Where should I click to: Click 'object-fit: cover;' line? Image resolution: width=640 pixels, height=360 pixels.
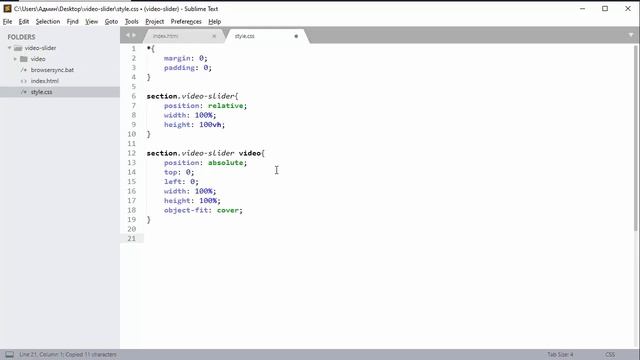point(203,210)
